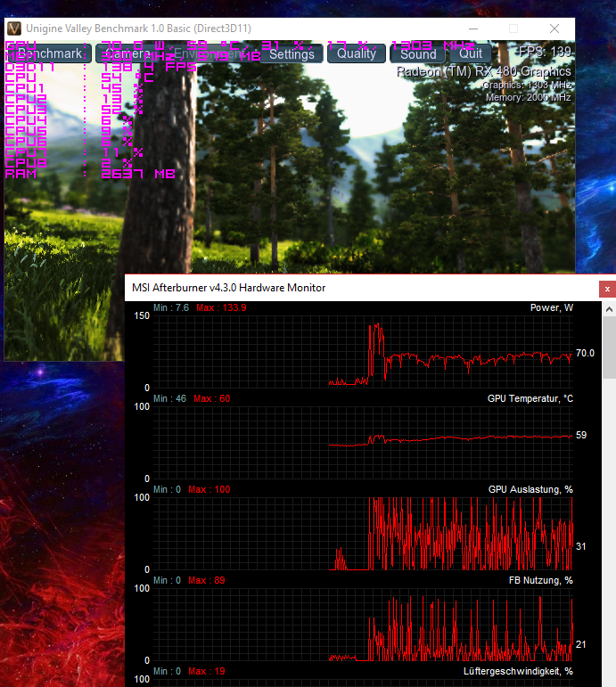Click the Sound button in Valley

point(418,53)
